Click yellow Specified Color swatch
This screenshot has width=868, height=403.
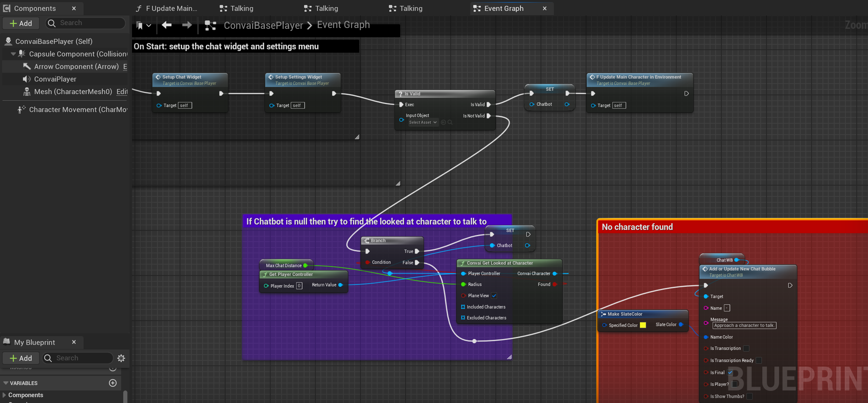pyautogui.click(x=643, y=325)
